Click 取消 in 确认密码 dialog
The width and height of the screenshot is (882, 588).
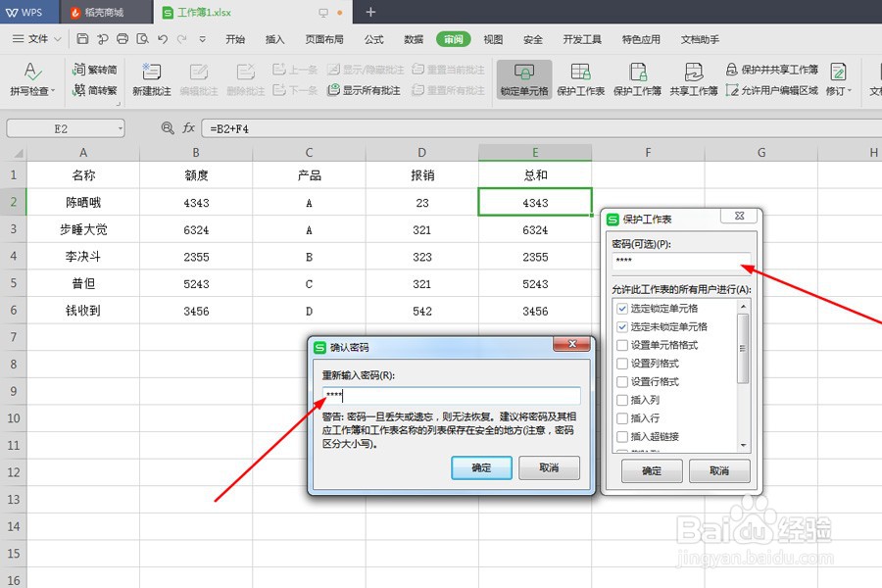pos(549,467)
